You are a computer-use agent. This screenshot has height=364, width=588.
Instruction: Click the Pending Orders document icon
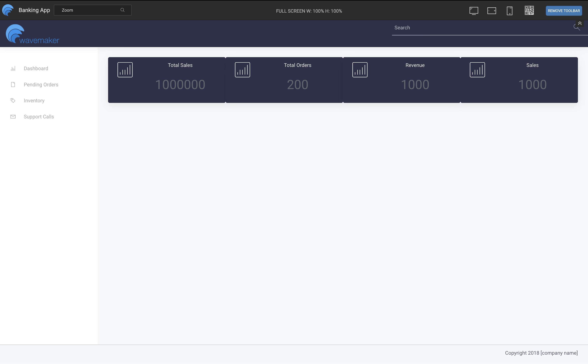[x=13, y=85]
